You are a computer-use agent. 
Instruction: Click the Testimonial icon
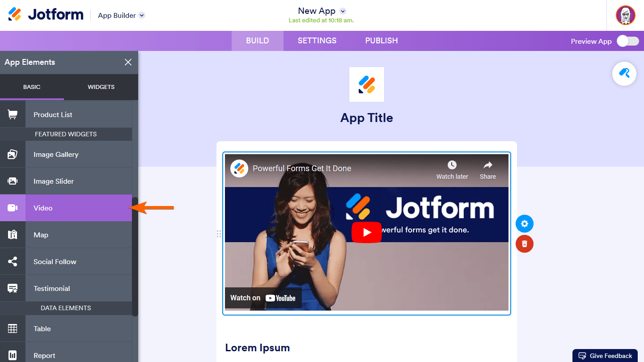click(x=13, y=288)
